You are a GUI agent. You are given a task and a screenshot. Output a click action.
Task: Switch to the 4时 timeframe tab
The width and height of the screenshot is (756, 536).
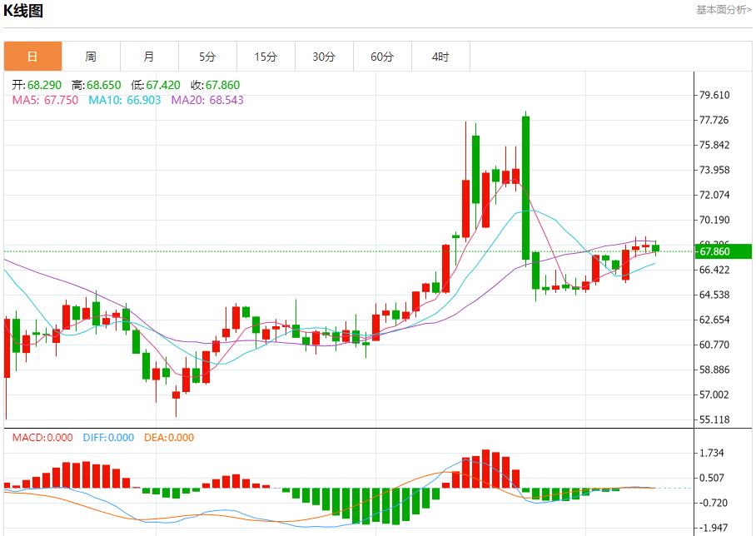tap(440, 57)
